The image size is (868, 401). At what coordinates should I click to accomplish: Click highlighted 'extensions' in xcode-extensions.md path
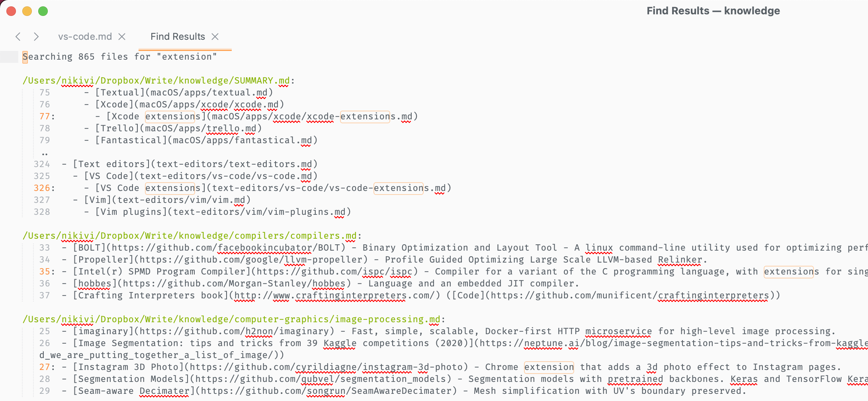[365, 117]
